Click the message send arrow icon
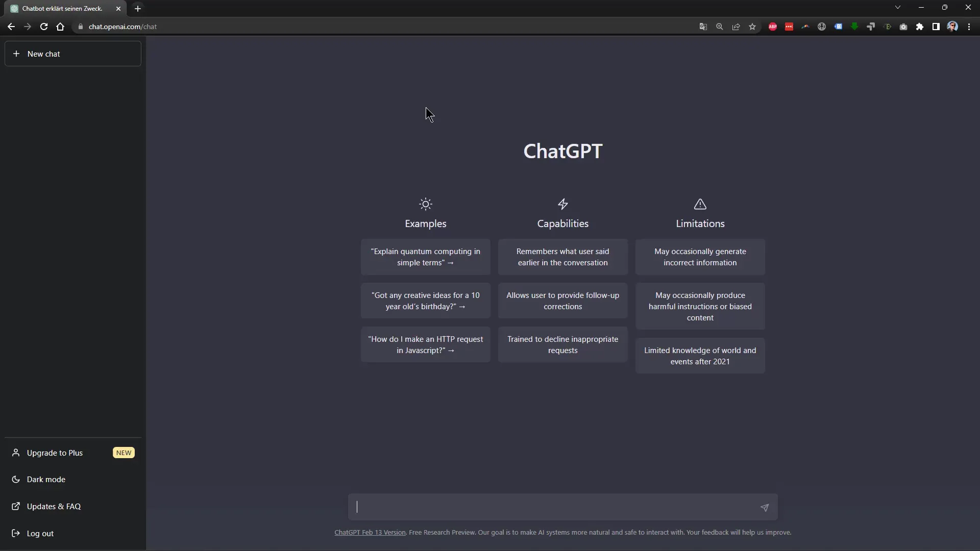 coord(765,507)
